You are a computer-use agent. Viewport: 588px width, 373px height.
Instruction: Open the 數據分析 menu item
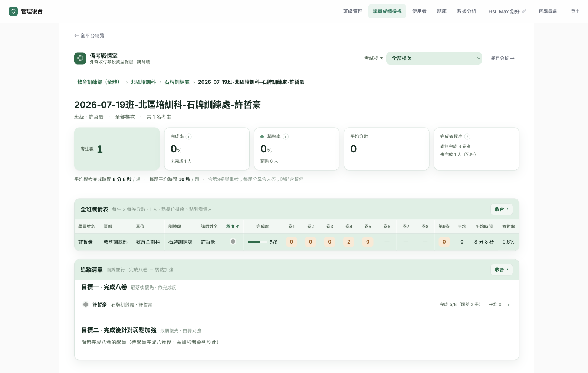(x=467, y=11)
